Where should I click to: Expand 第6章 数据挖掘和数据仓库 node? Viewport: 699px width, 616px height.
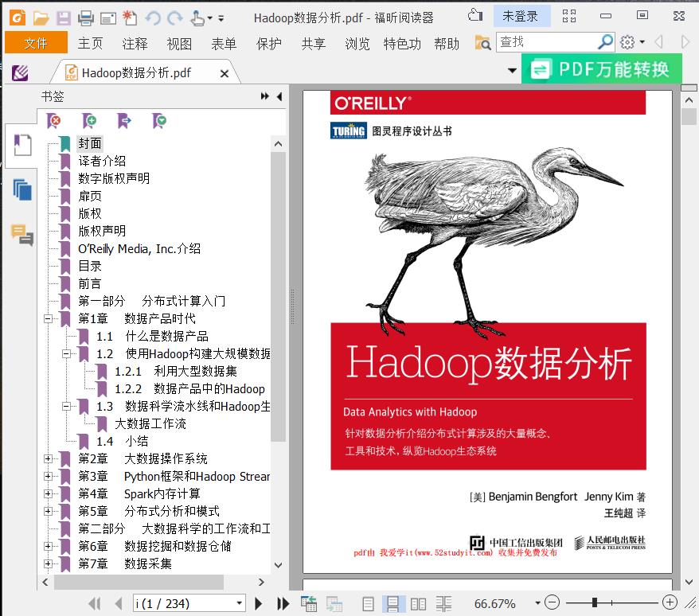(x=48, y=547)
